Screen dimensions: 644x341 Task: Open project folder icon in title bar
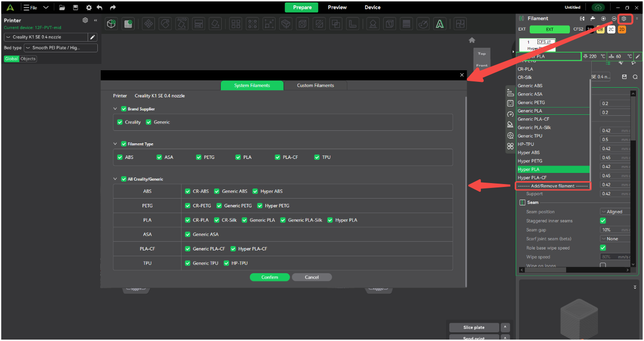click(x=62, y=8)
